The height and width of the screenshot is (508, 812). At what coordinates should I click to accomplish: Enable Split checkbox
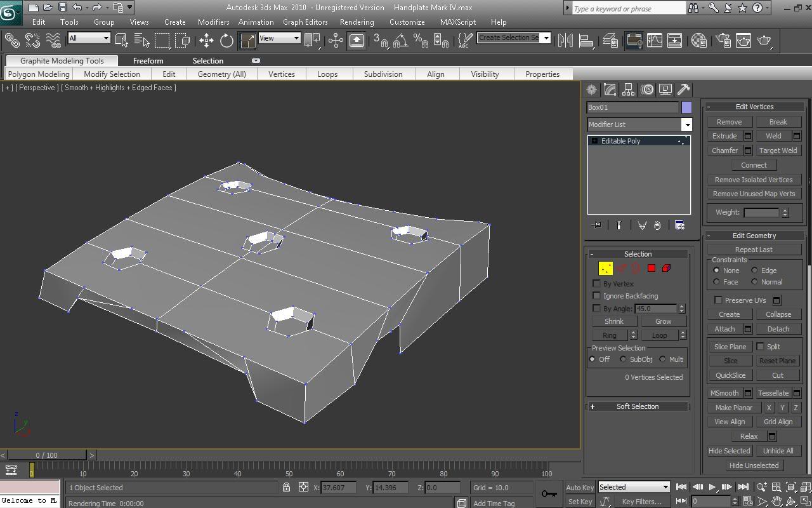click(x=760, y=347)
